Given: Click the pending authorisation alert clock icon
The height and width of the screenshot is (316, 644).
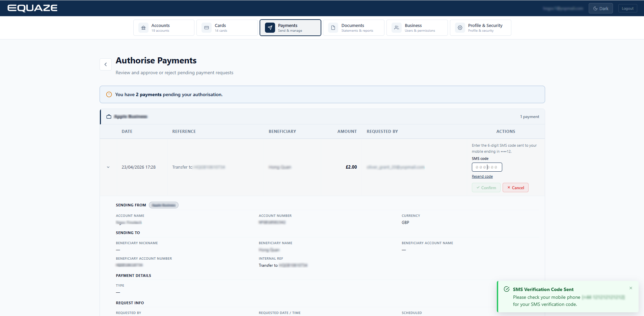Looking at the screenshot, I should click(x=109, y=94).
